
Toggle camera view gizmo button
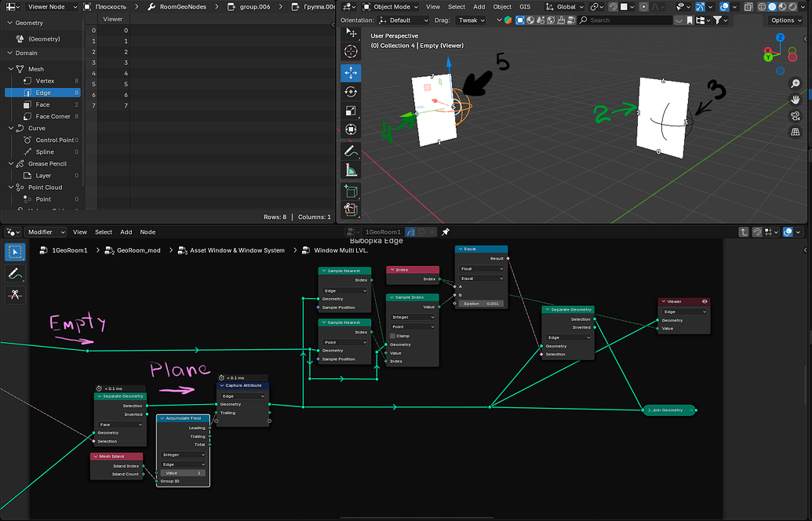(x=795, y=116)
